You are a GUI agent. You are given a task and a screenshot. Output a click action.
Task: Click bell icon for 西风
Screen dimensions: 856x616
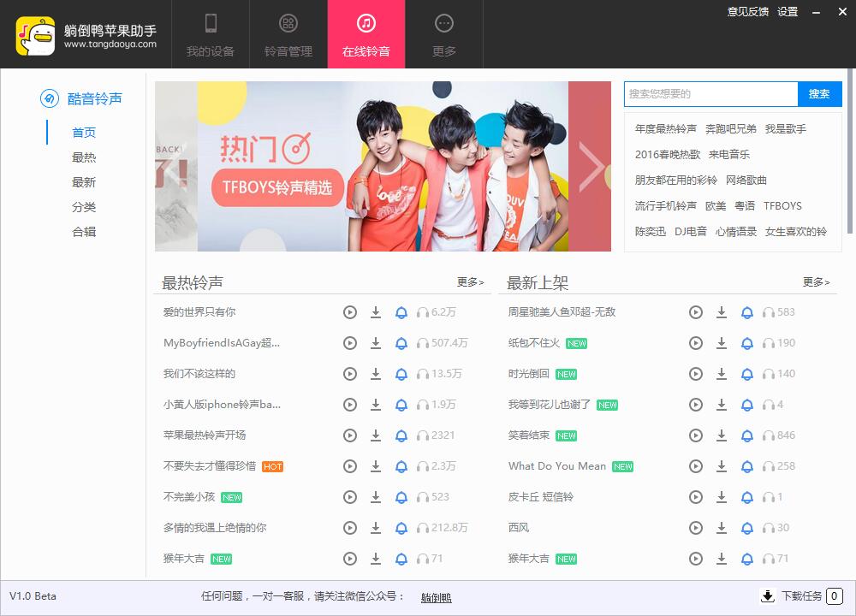(747, 528)
